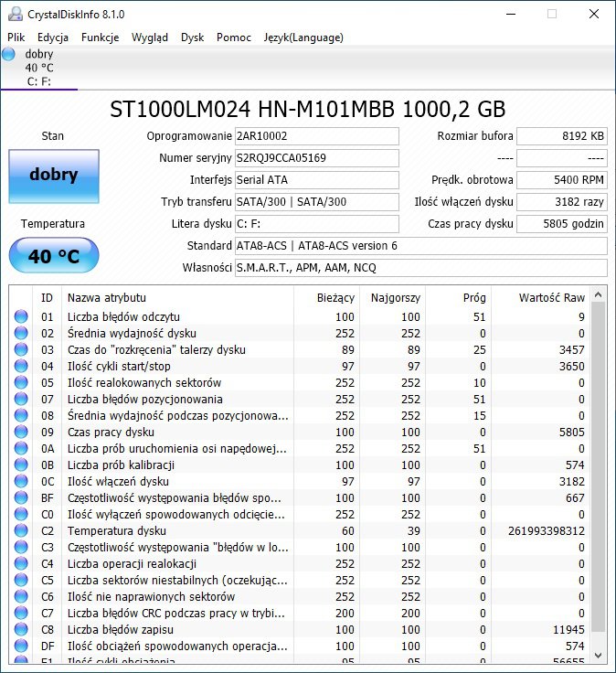This screenshot has width=616, height=673.
Task: Click the blue 'dobry' health status button
Action: click(54, 176)
